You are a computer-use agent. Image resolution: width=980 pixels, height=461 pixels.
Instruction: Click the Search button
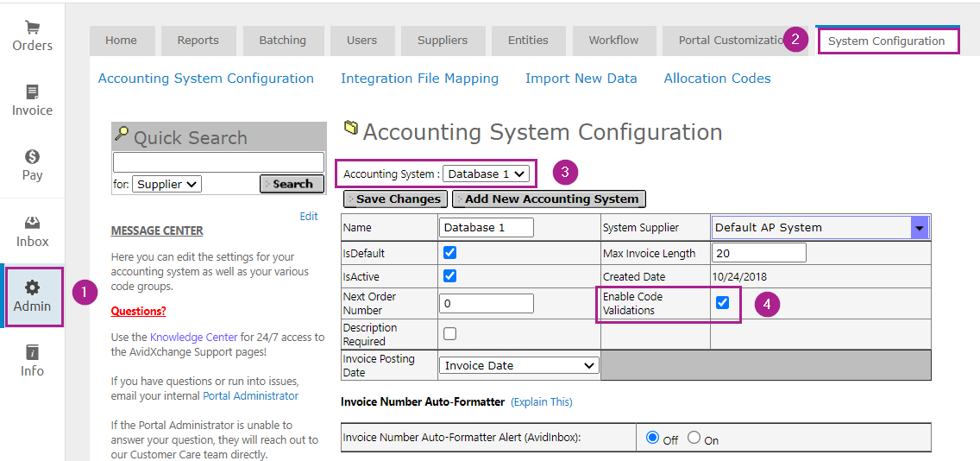point(292,184)
